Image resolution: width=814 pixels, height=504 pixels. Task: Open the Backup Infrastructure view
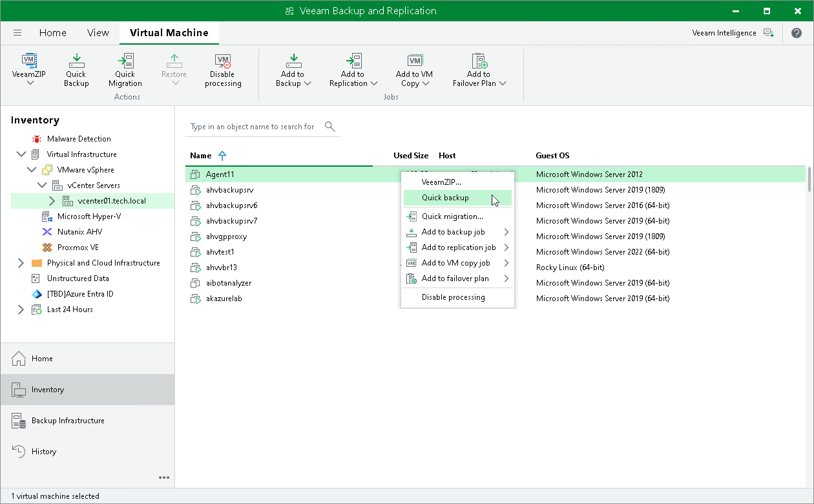(68, 420)
